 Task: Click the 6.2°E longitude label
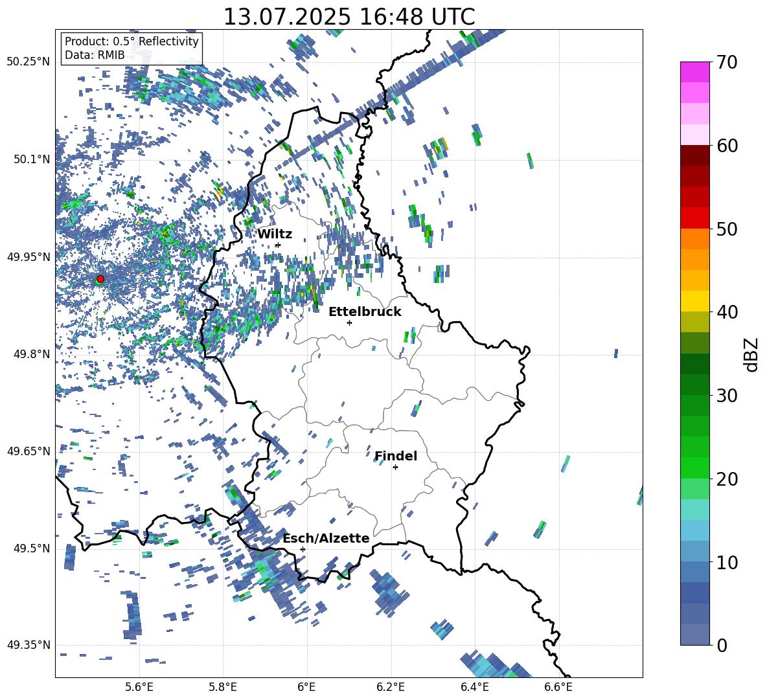(391, 687)
